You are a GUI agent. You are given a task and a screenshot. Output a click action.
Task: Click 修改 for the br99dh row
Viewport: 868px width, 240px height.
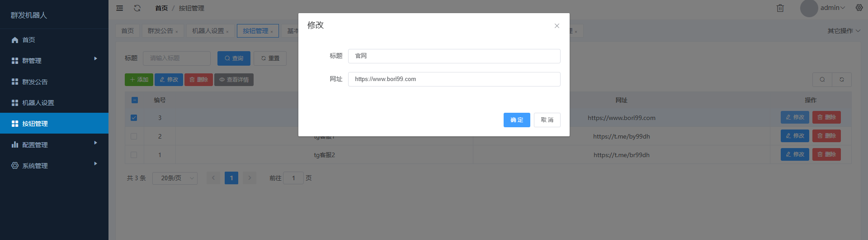795,154
